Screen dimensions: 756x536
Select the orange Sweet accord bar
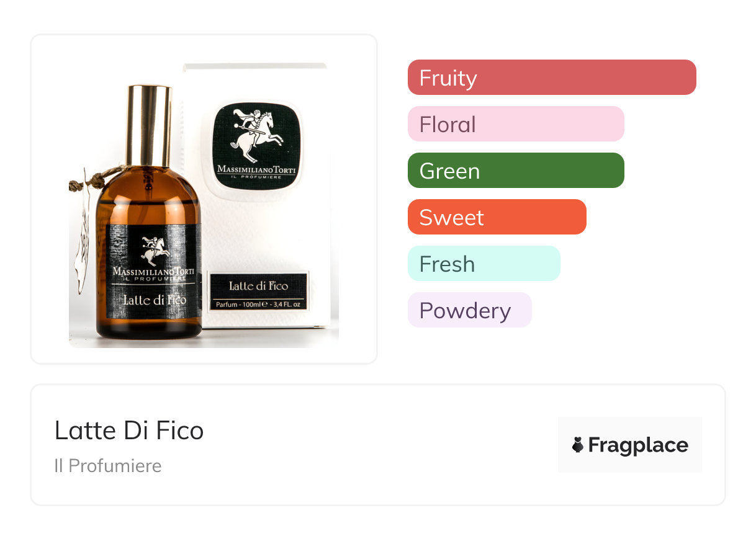[497, 217]
